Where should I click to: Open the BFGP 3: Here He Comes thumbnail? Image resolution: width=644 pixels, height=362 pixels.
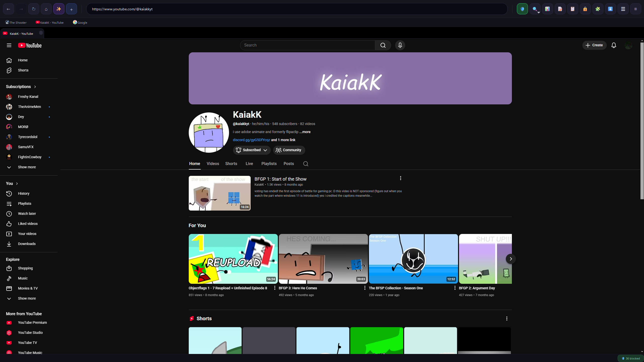click(x=323, y=259)
